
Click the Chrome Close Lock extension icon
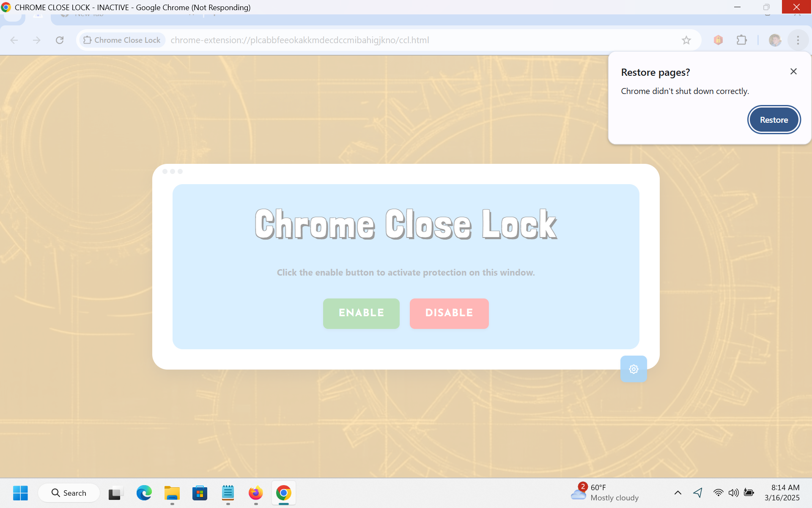pos(718,40)
